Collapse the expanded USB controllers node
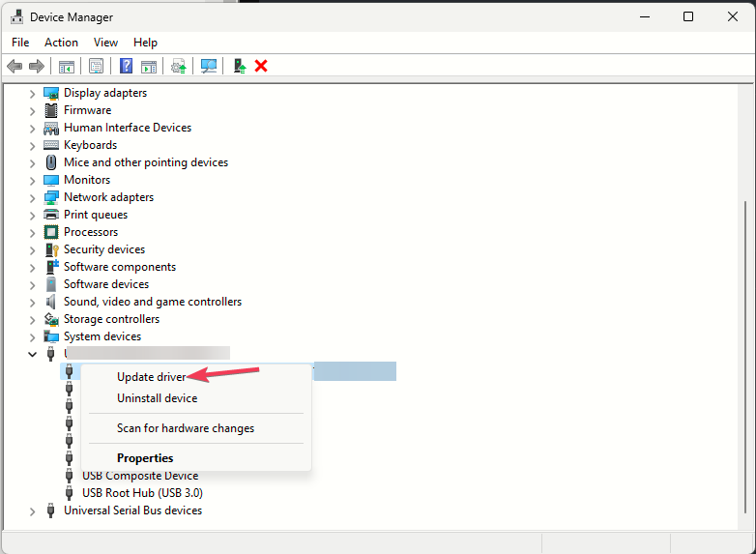This screenshot has height=554, width=756. [x=32, y=355]
